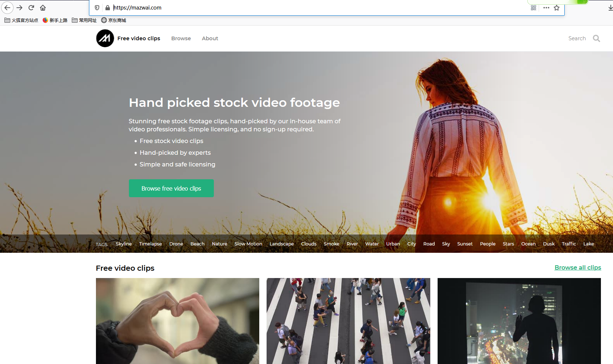Open the 京东商城 bookmark
The width and height of the screenshot is (613, 364).
point(114,20)
